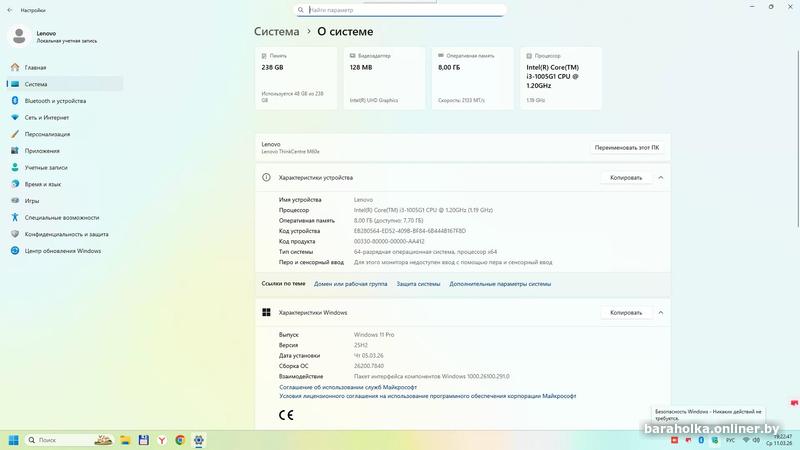The image size is (800, 450).
Task: Click the Характеристики устройства info icon
Action: (266, 178)
